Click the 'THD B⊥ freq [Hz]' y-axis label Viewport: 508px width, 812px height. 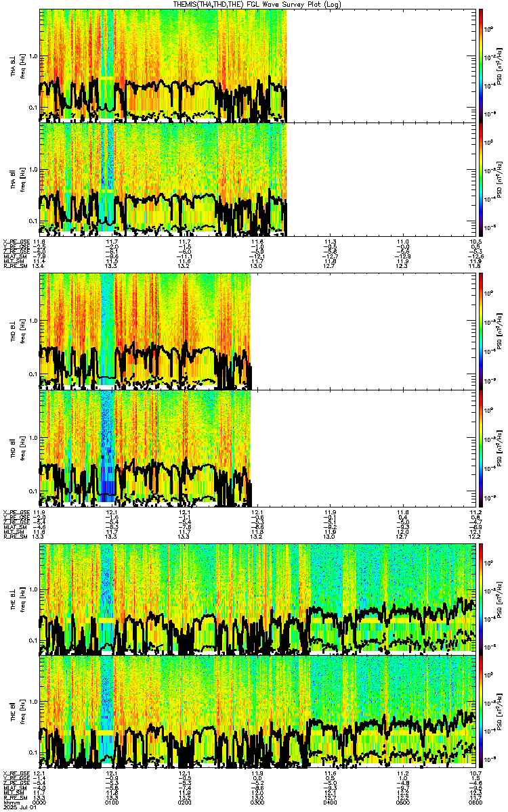coord(17,330)
